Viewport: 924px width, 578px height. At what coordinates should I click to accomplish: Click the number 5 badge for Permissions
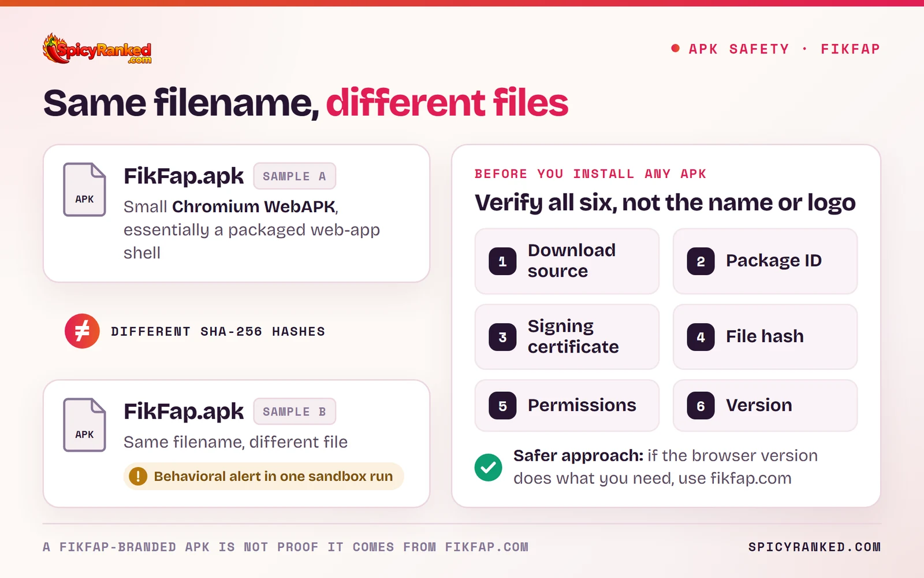pos(502,406)
